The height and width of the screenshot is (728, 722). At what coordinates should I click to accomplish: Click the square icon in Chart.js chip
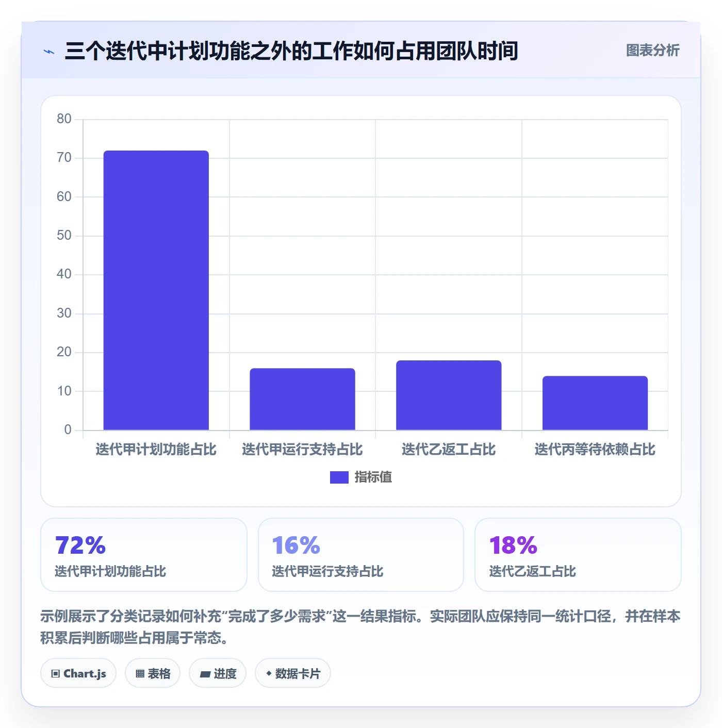(56, 674)
